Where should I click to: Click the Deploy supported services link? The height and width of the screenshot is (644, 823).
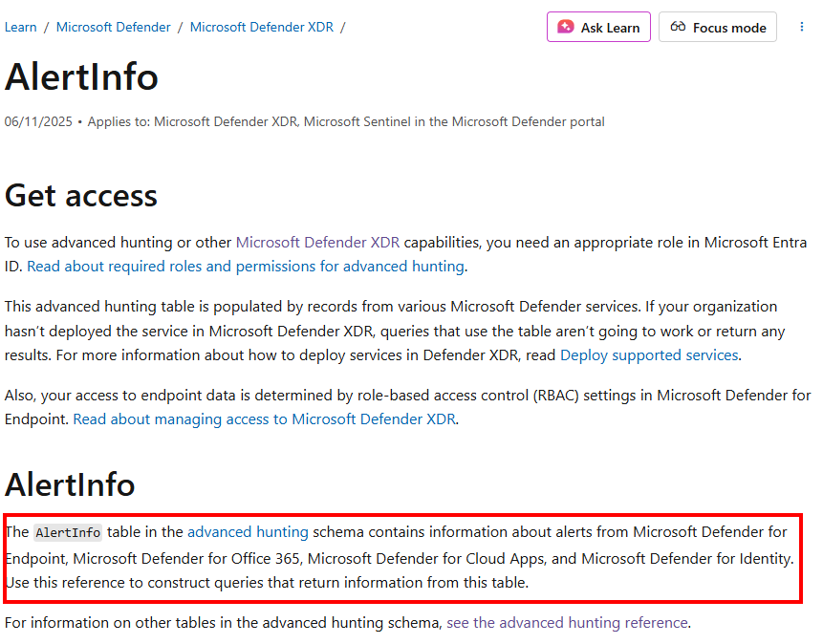649,355
